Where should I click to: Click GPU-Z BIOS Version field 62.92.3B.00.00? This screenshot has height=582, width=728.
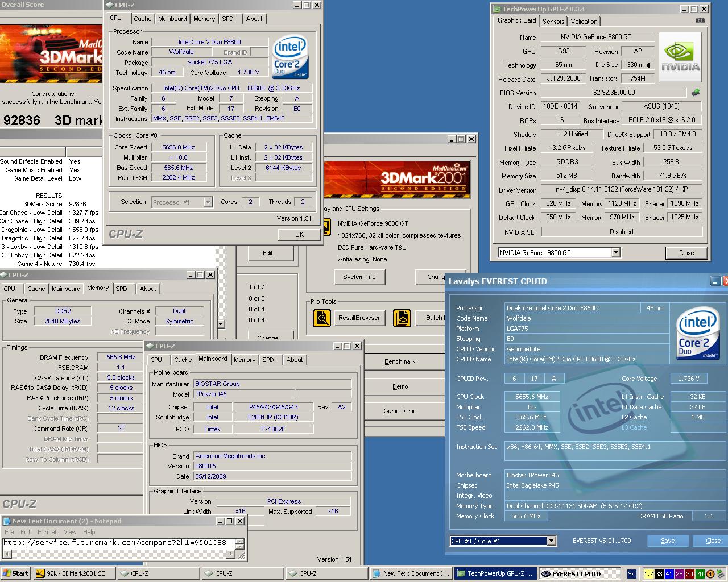tap(614, 93)
